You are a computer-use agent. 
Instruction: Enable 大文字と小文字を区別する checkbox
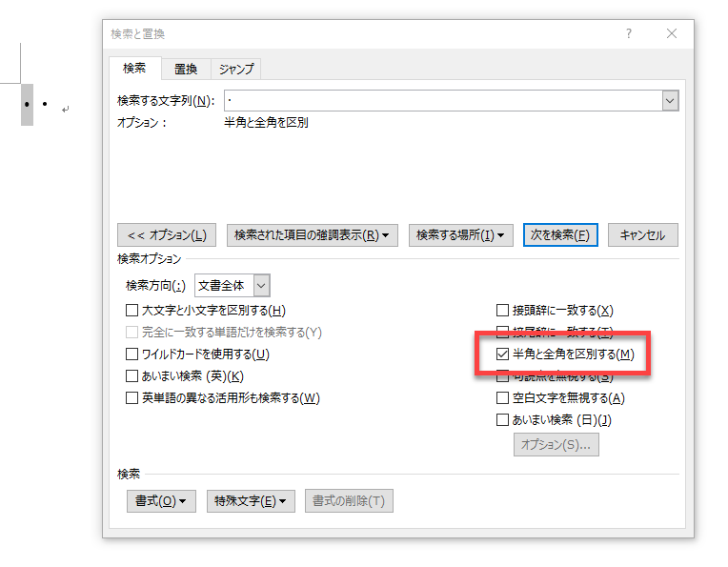pos(132,310)
